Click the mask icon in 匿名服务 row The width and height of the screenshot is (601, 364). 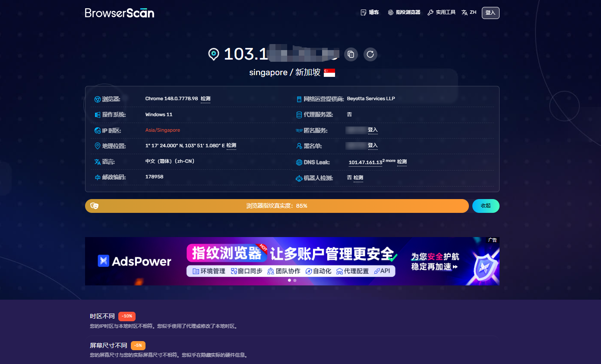(x=299, y=130)
